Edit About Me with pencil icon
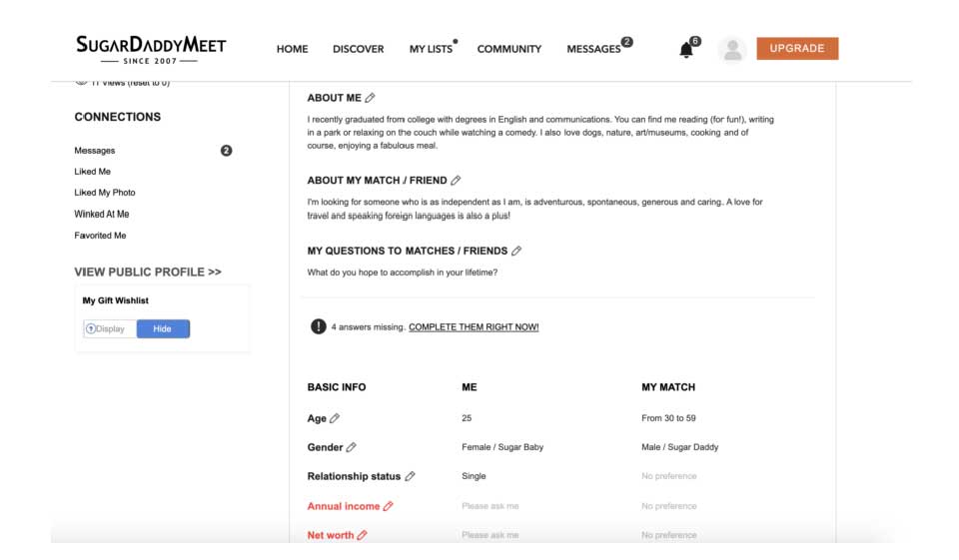The image size is (959, 560). tap(370, 98)
